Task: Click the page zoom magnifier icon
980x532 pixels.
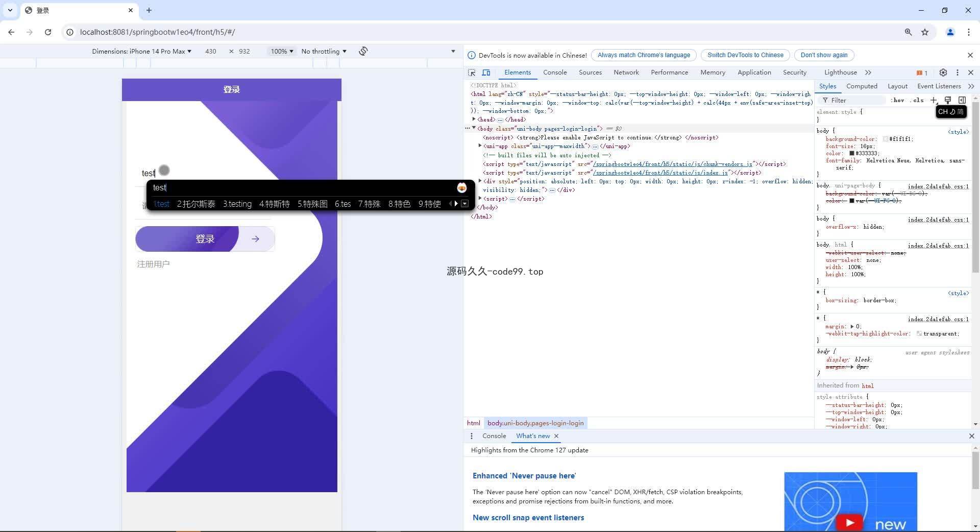Action: click(x=908, y=32)
